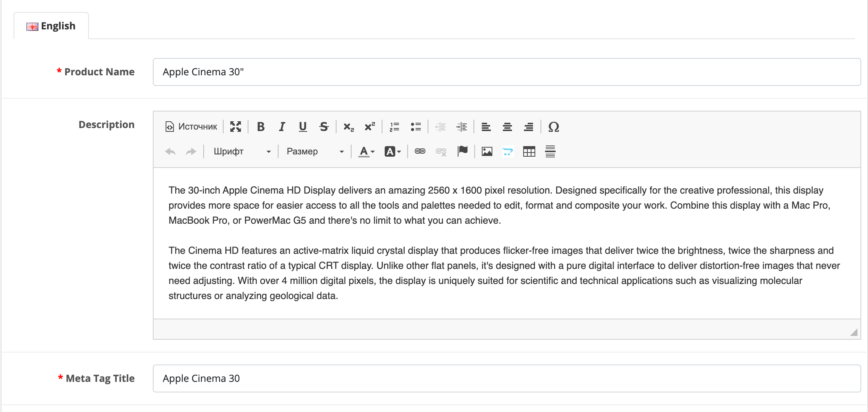Insert a numbered list
This screenshot has width=868, height=412.
click(x=394, y=127)
